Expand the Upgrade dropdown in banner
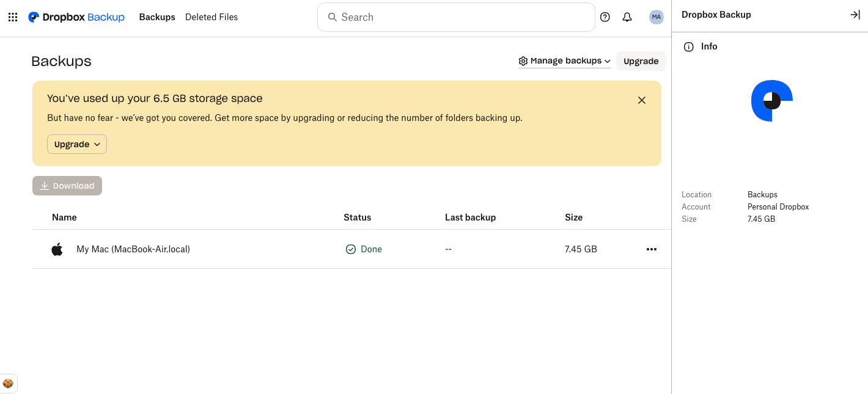 [77, 144]
